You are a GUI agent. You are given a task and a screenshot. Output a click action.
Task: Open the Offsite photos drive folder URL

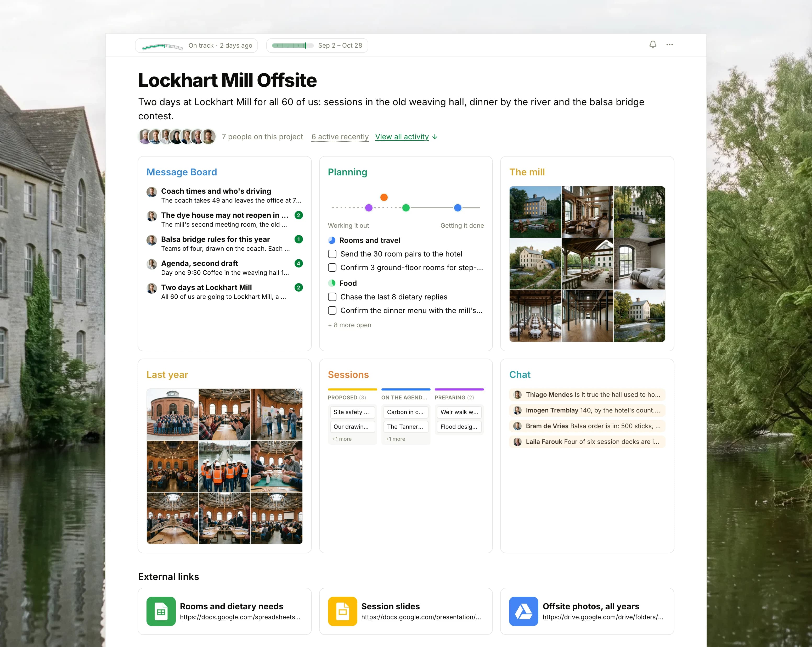point(603,617)
